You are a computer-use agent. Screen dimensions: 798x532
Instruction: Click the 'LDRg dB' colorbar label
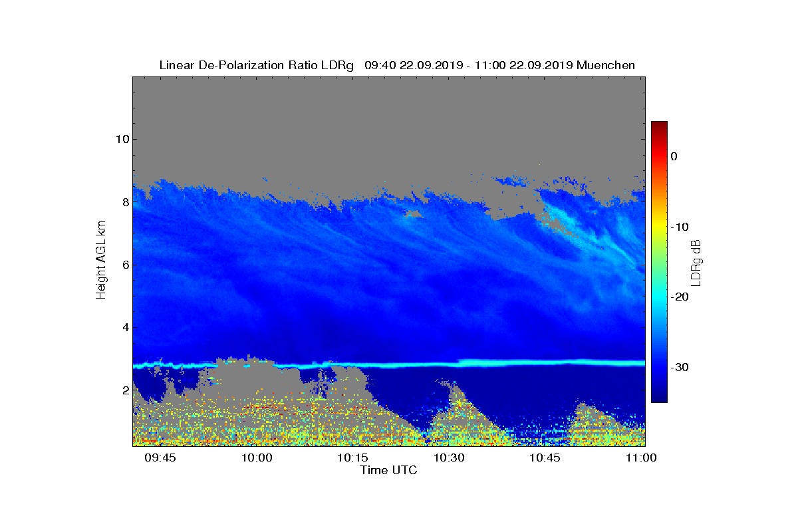pyautogui.click(x=696, y=262)
